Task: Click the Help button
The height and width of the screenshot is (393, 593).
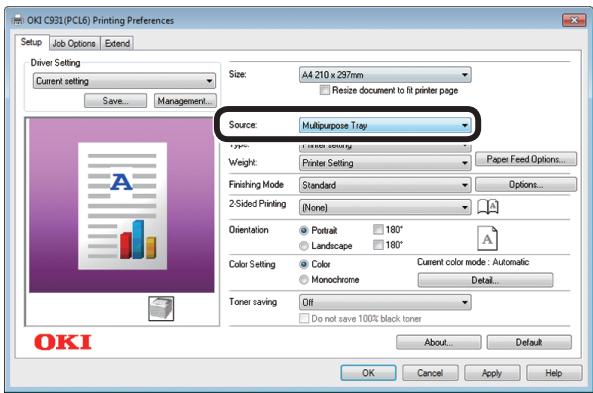Action: tap(554, 373)
